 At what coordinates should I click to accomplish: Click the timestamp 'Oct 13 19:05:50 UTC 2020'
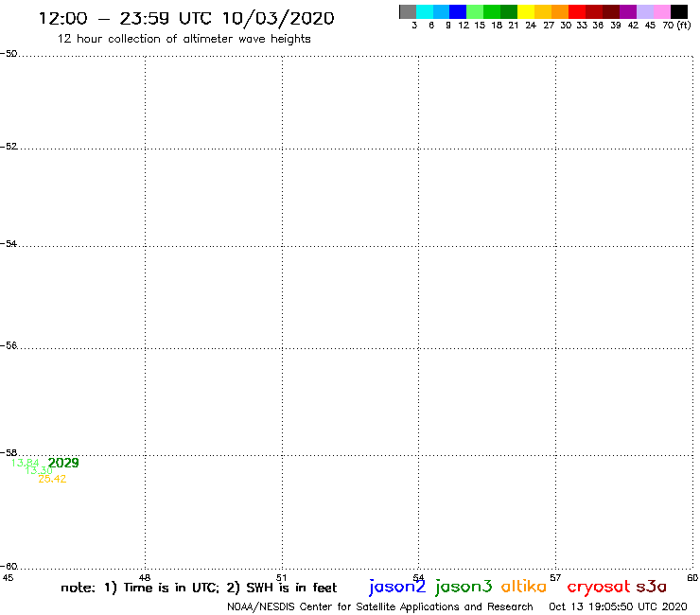[618, 606]
